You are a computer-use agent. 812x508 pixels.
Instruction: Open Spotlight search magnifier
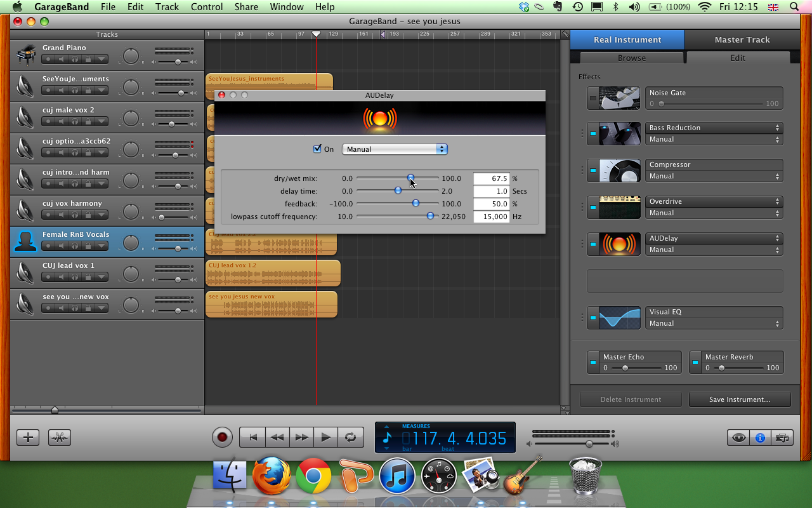point(794,7)
